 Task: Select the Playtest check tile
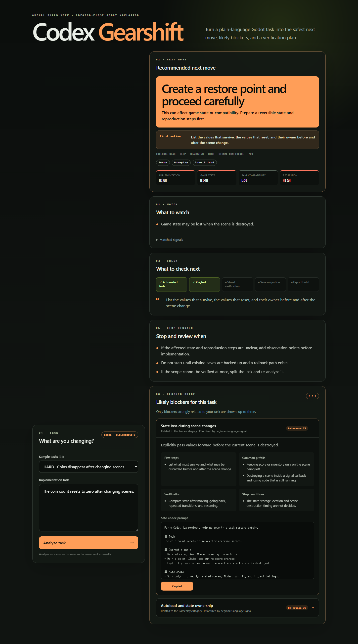[205, 285]
